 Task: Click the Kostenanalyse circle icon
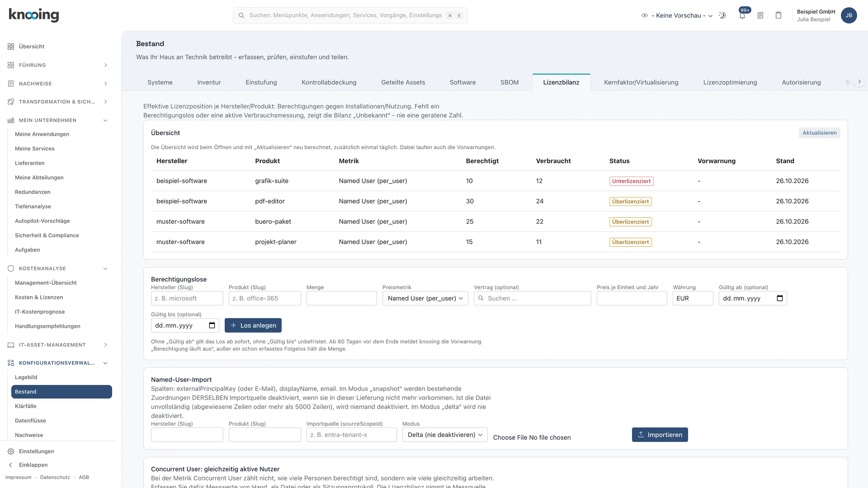[x=11, y=268]
